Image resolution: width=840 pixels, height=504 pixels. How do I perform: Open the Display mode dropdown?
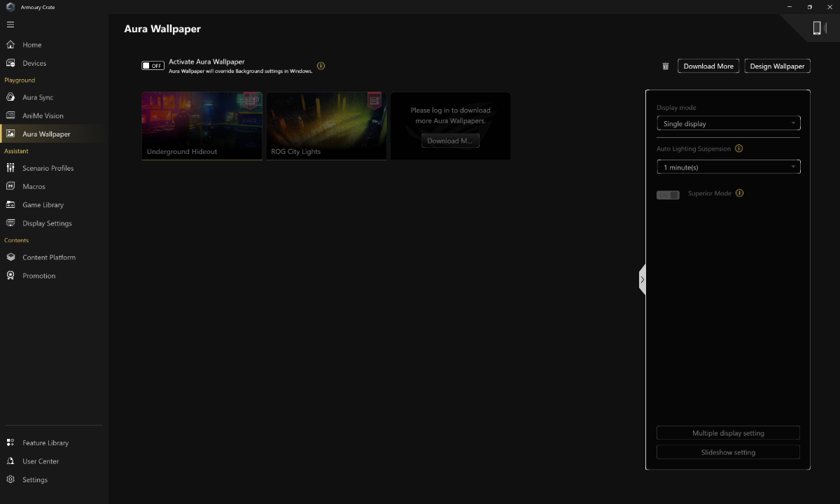[x=728, y=123]
